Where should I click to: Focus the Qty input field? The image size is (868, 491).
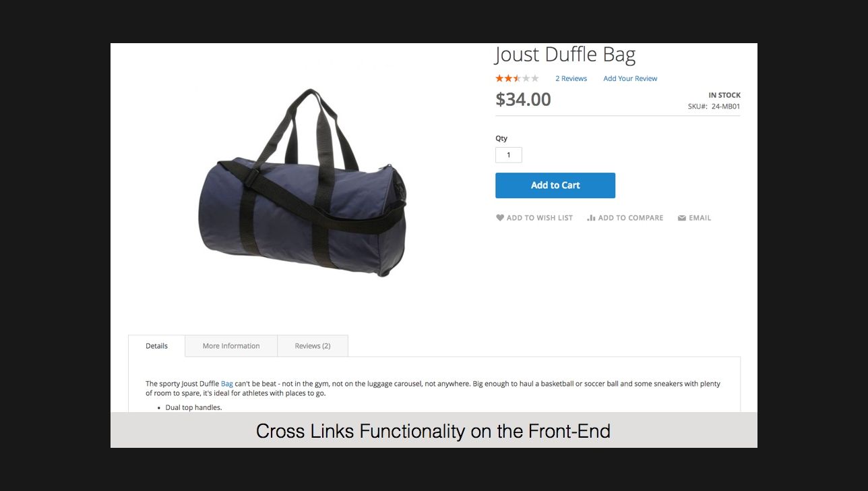[509, 155]
